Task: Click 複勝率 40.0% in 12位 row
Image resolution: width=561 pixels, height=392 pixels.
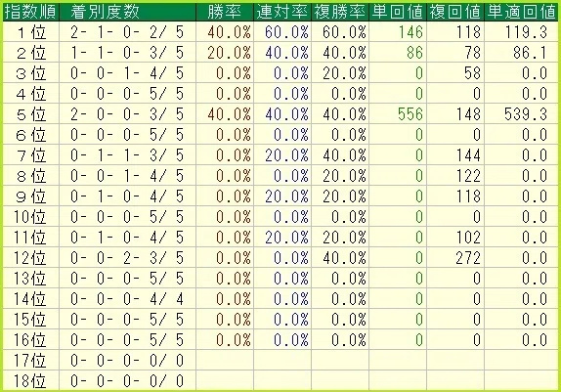Action: (345, 258)
